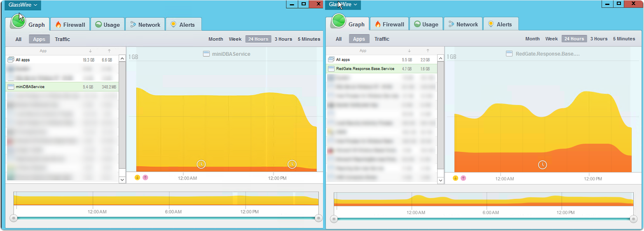
Task: Switch to Network tab in left window
Action: (x=145, y=25)
